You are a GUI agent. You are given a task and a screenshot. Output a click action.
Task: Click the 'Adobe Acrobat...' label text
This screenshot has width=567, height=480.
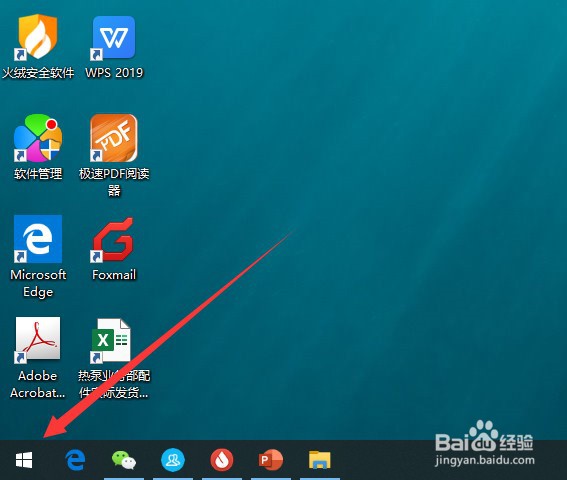tap(38, 384)
